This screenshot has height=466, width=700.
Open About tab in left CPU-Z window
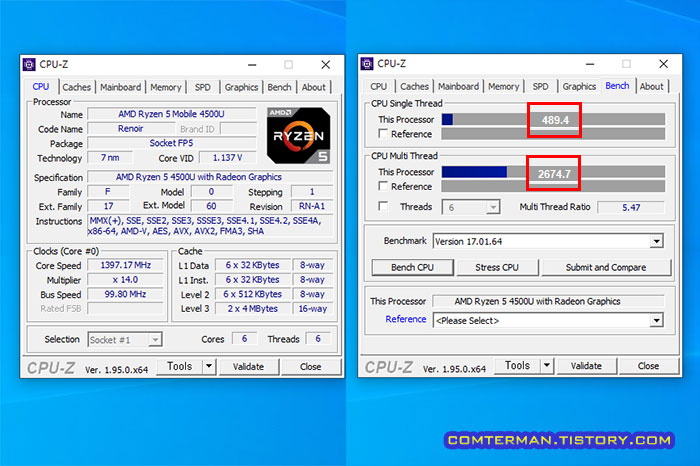pyautogui.click(x=313, y=87)
